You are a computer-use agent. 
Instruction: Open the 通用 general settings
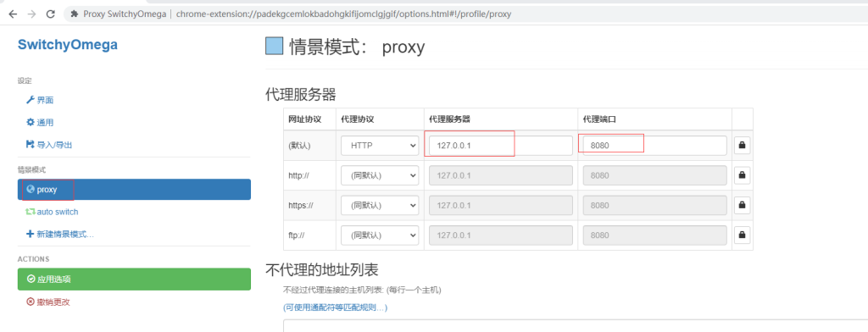40,122
